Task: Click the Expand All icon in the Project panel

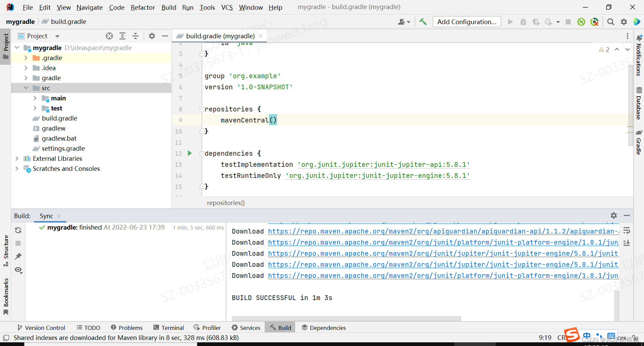Action: point(122,36)
